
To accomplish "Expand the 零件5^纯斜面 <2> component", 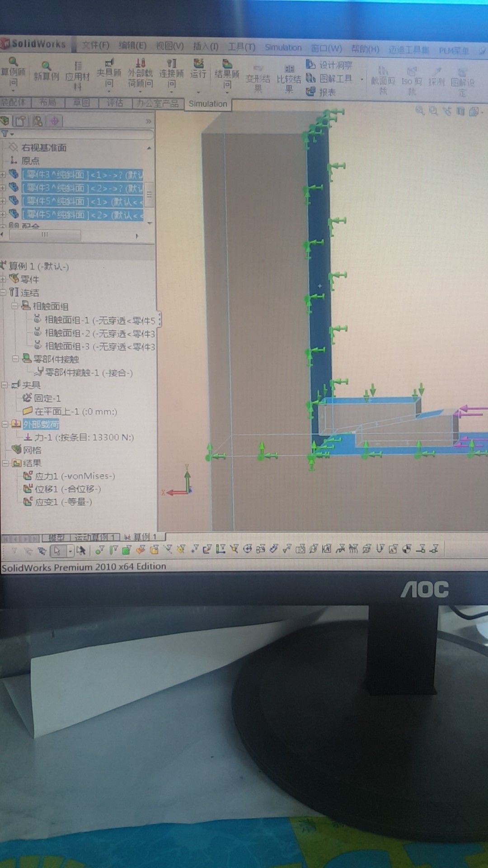I will click(3, 214).
